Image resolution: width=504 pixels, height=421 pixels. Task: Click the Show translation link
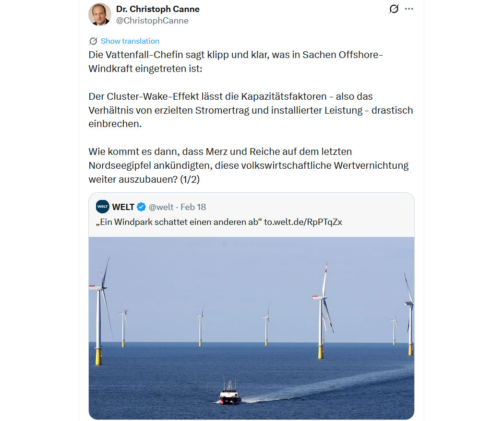click(130, 41)
